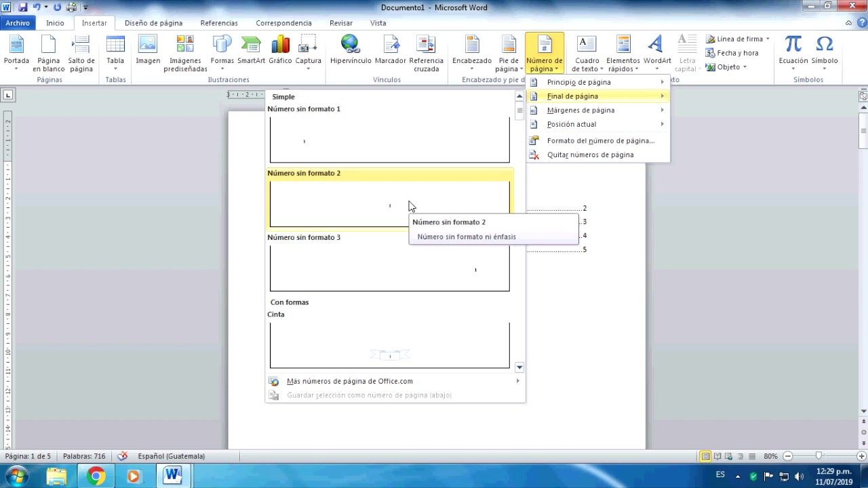Insert Fecha y hora
Screen dimensions: 868x488
tap(732, 53)
